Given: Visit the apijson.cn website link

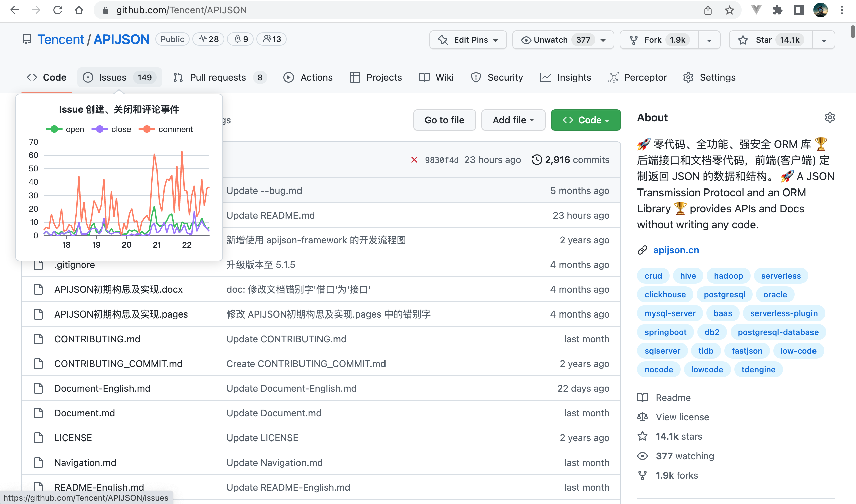Looking at the screenshot, I should (676, 250).
